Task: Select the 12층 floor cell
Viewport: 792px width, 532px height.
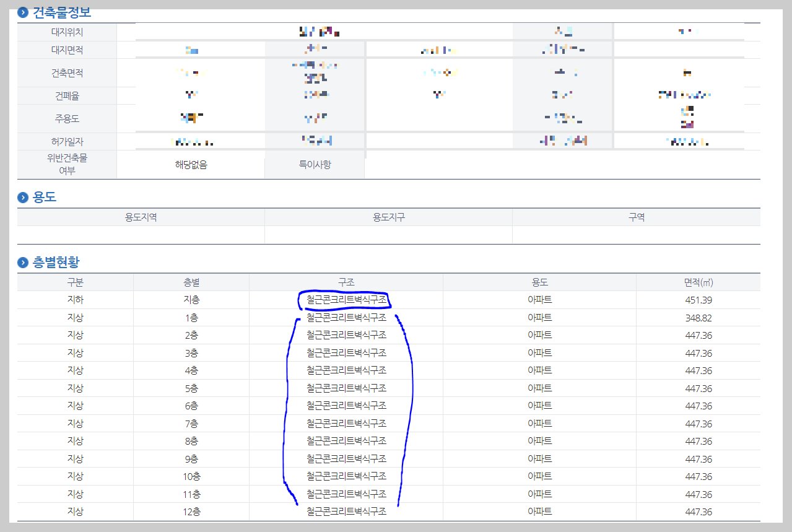Action: 191,512
